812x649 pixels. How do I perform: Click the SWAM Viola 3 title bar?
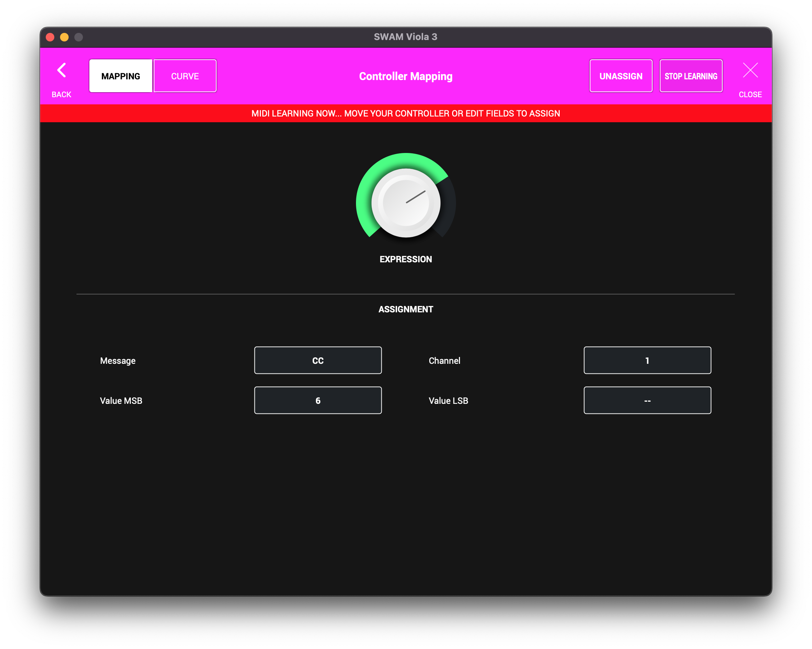406,37
